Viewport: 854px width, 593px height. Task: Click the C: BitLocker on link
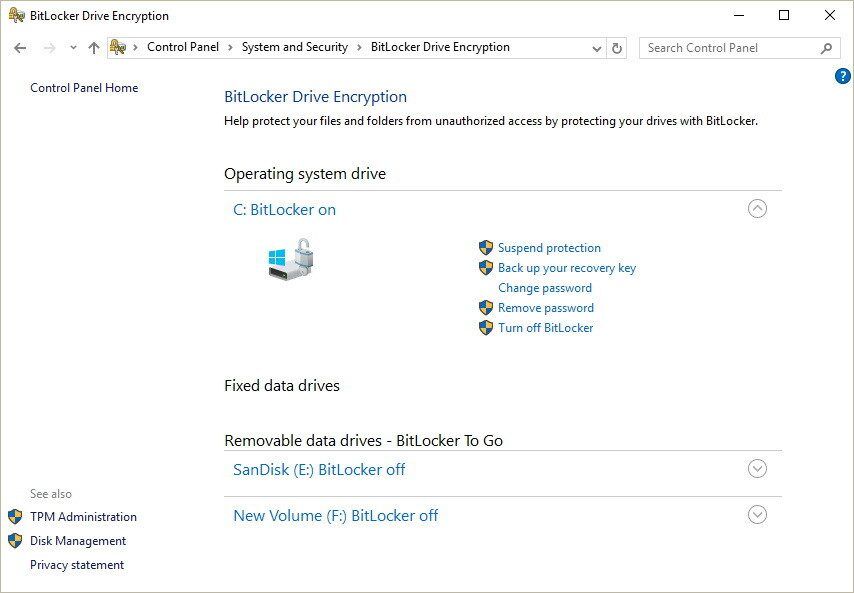(x=284, y=210)
